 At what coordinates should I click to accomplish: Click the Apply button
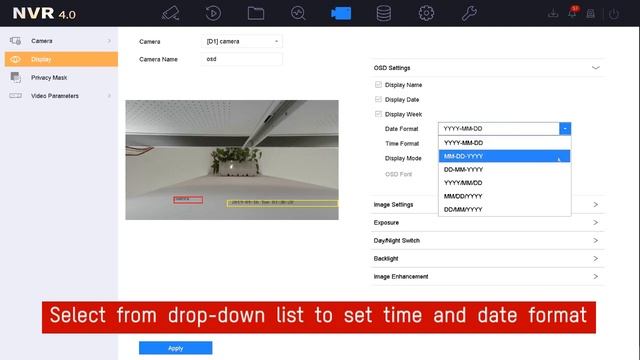click(x=176, y=348)
